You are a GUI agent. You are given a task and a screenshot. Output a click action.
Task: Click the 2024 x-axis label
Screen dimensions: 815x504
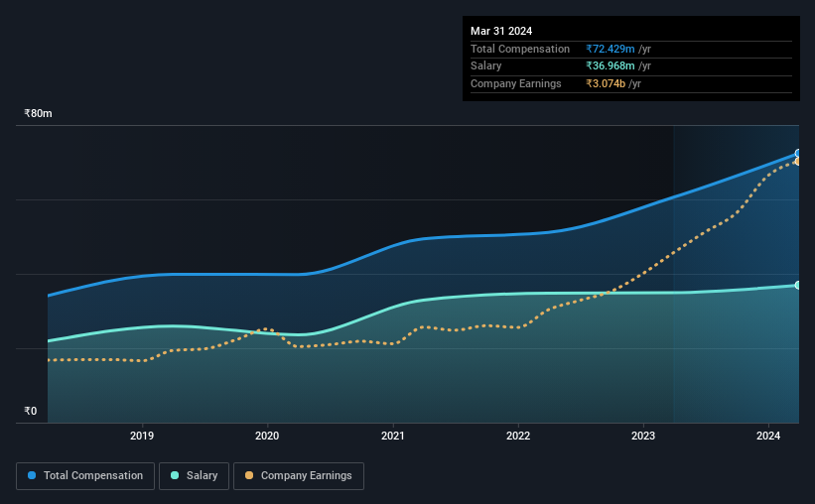coord(768,436)
